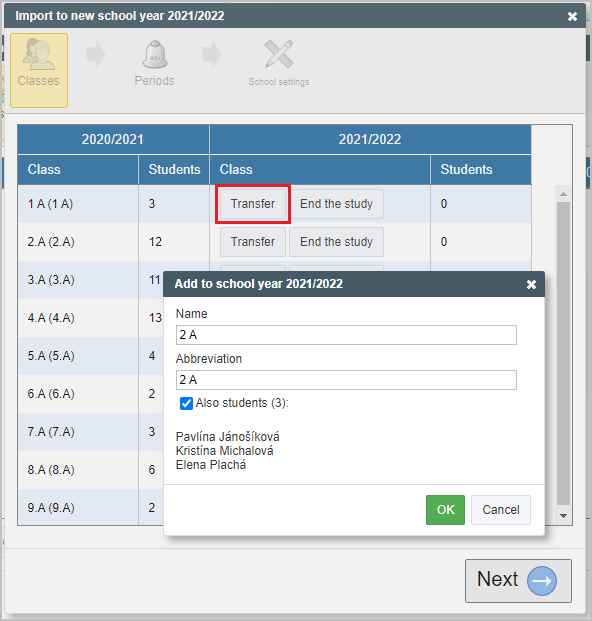This screenshot has width=592, height=621.
Task: Click Transfer for class 1 A
Action: (x=253, y=204)
